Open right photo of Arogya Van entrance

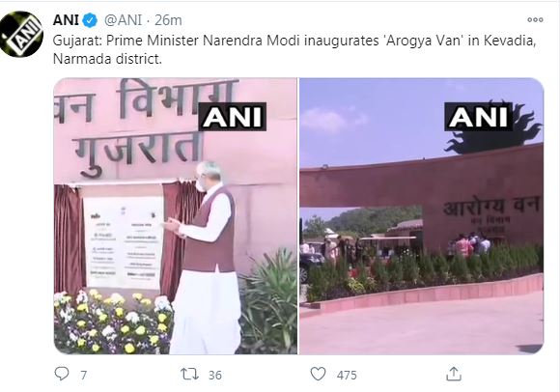click(421, 216)
